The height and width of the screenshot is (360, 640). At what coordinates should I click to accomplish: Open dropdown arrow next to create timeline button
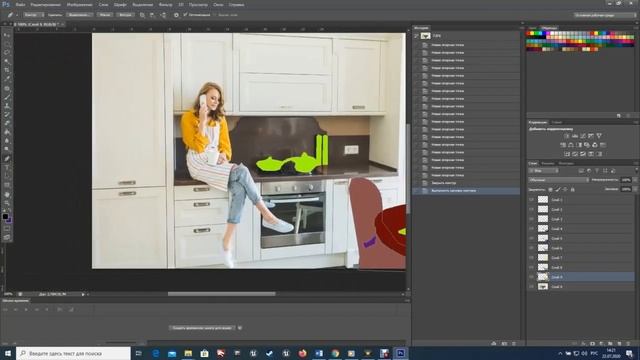tap(240, 328)
